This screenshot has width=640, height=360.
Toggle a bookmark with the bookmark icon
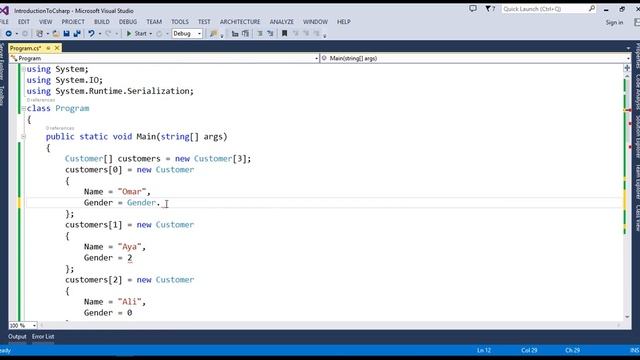point(284,33)
